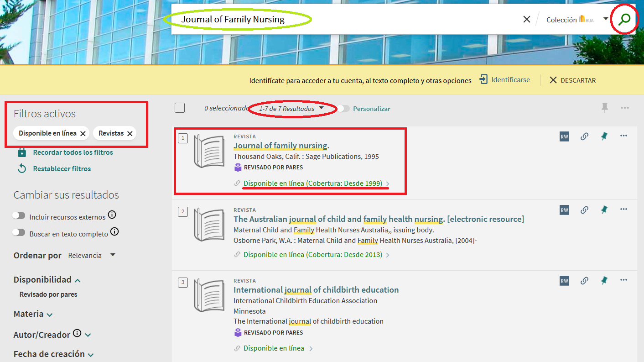
Task: Open the Ordenar por Relevancia dropdown
Action: 91,255
